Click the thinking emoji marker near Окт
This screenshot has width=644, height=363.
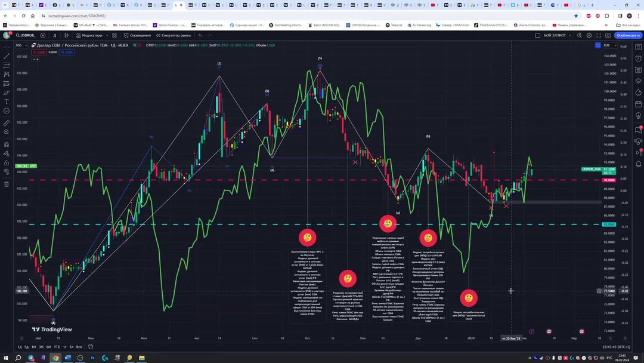click(x=307, y=237)
